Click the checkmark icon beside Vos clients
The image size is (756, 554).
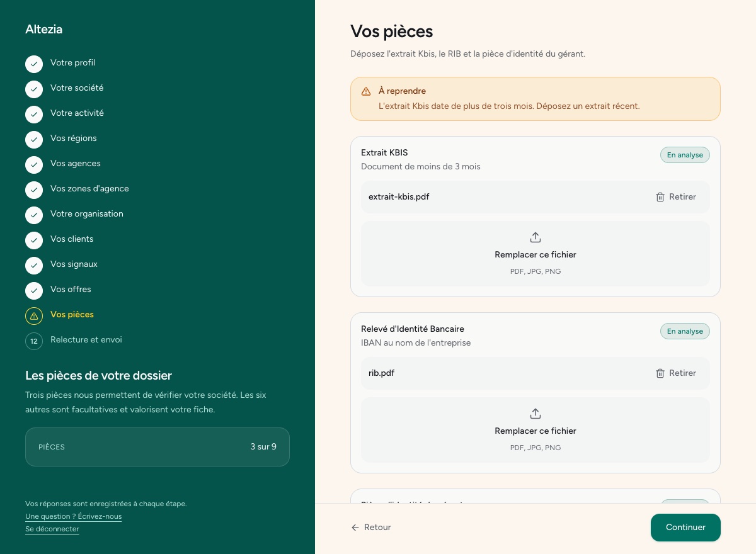pyautogui.click(x=34, y=240)
